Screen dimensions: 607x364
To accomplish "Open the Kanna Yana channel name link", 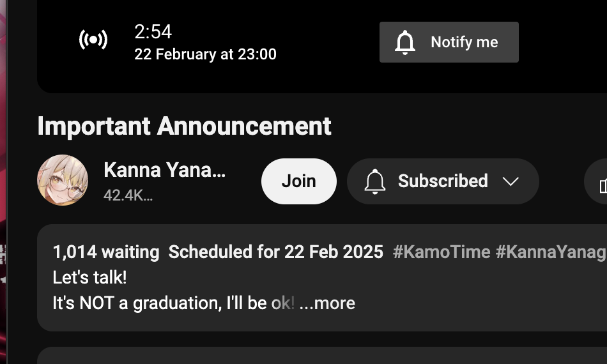I will [x=164, y=170].
